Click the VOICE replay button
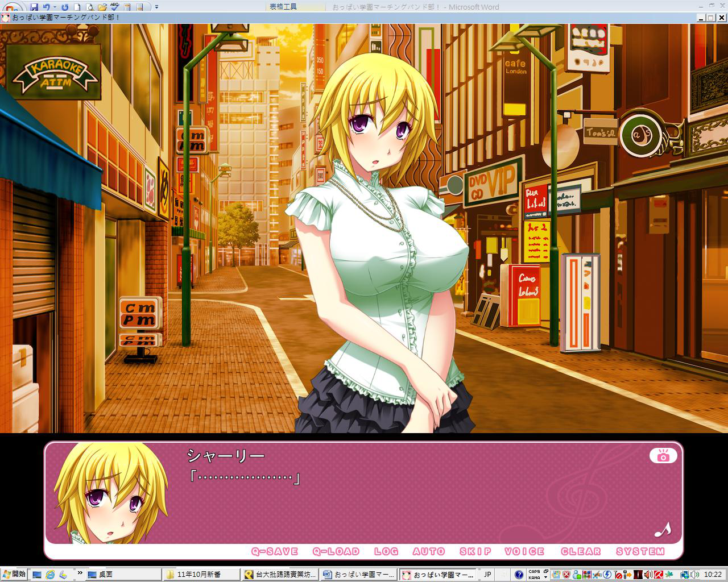Image resolution: width=728 pixels, height=582 pixels. pos(524,551)
